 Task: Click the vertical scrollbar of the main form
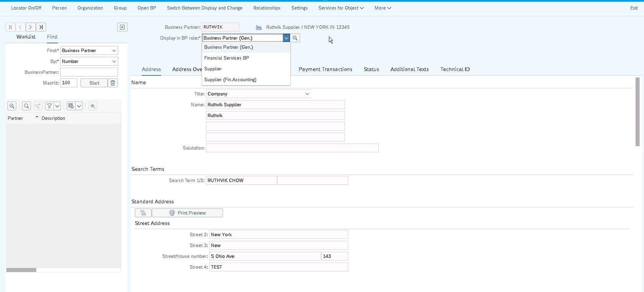(637, 112)
